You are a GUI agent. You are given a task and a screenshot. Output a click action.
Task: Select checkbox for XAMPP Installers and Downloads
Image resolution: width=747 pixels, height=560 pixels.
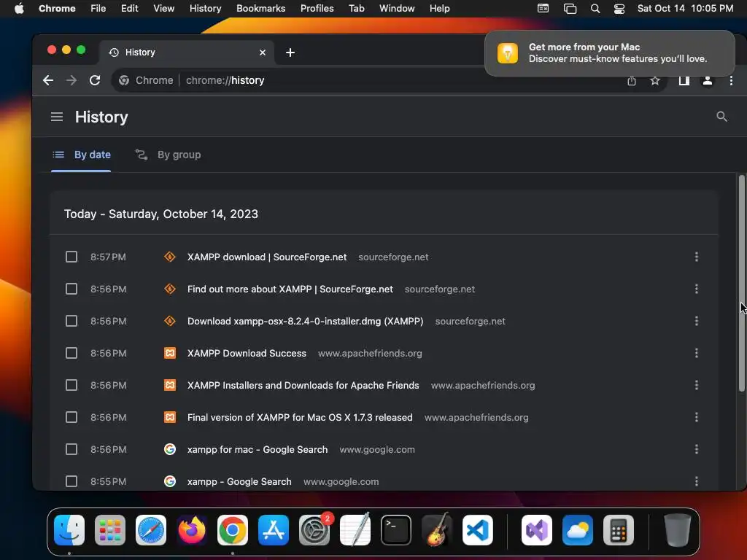pyautogui.click(x=71, y=385)
